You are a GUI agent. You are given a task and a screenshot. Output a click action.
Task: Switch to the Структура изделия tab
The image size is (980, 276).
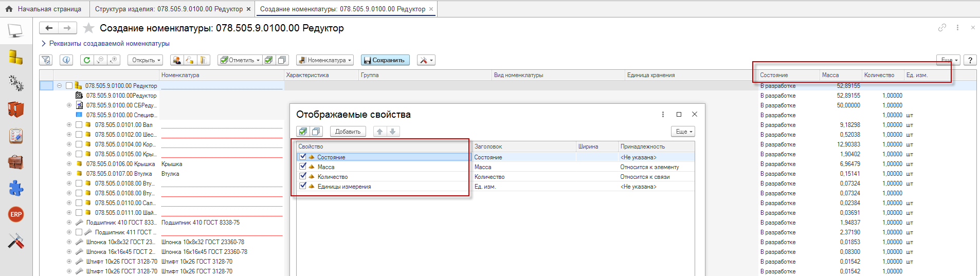tap(169, 9)
